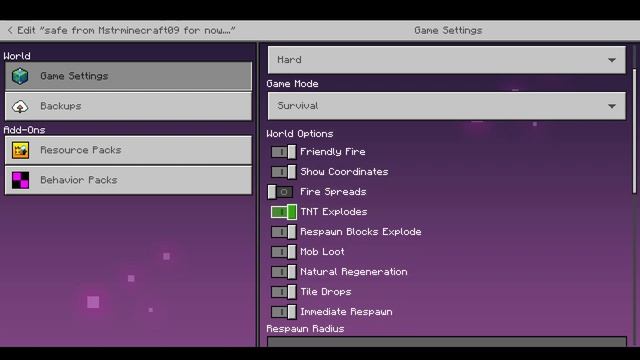Select Game Settings in the World menu
Viewport: 640px width, 360px height.
coord(129,76)
